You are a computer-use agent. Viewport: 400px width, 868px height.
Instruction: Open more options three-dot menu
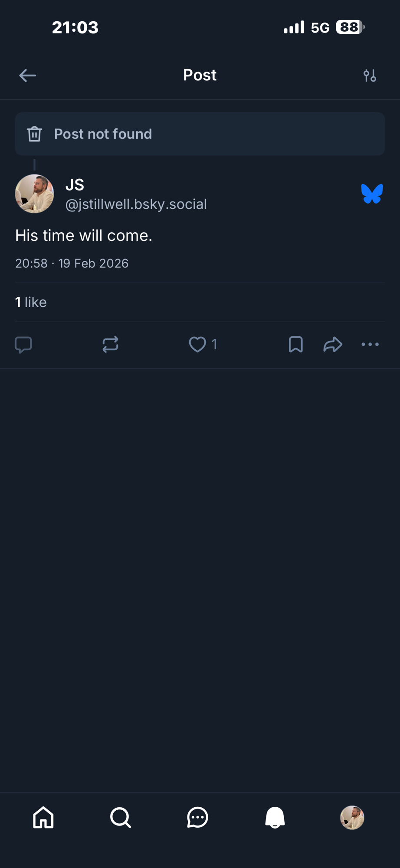tap(370, 345)
